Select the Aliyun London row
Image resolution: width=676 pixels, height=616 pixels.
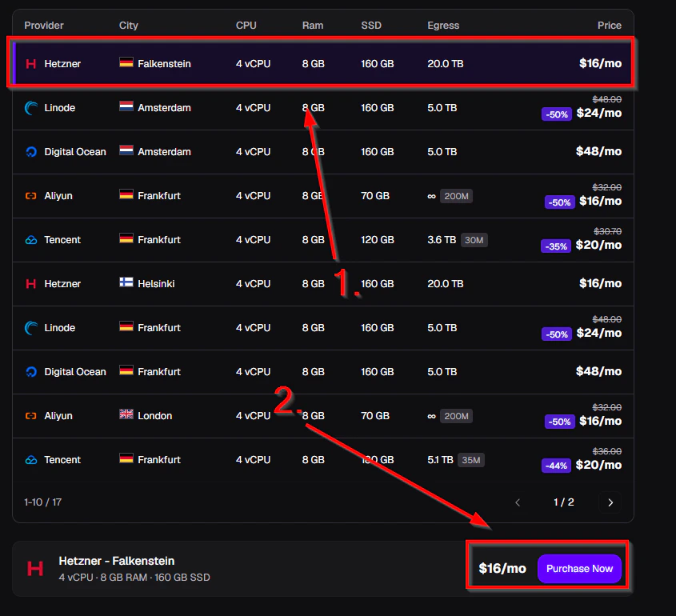pos(323,415)
